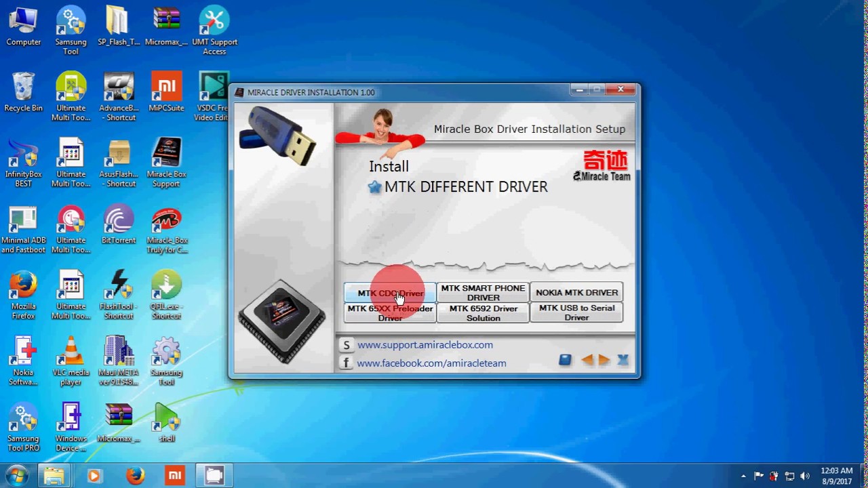Show hidden tray icons arrow

point(743,476)
